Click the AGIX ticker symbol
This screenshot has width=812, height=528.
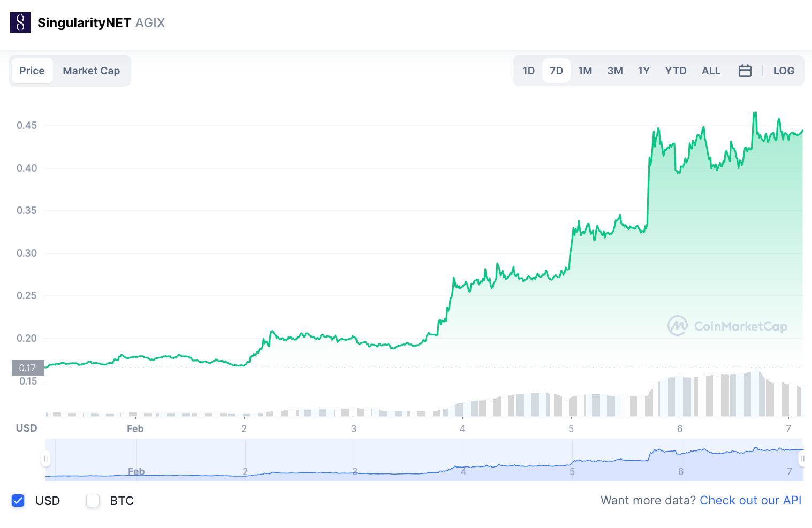(150, 23)
